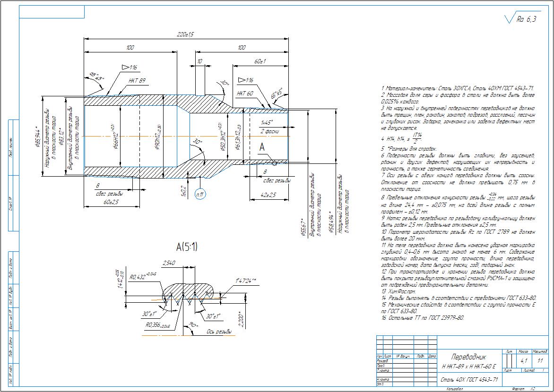Select the R0,356 radius dimension in detail view
Screen dimensions: 554x392
(157, 325)
